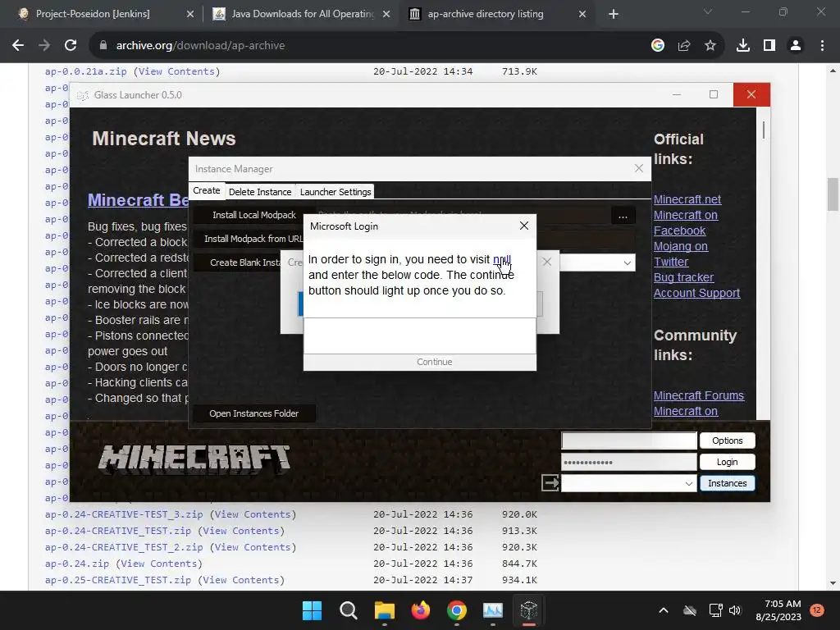Screen dimensions: 840x630
Task: Click Install Modpack from URL button
Action: 253,239
